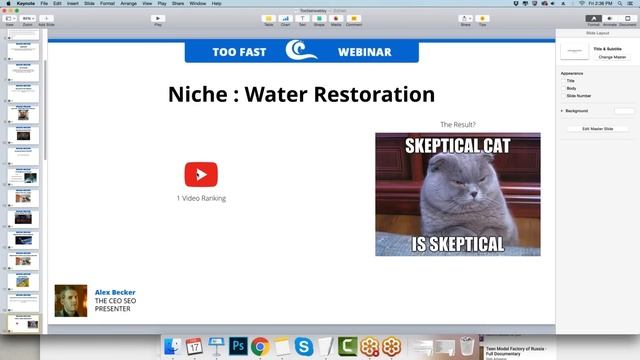Screen dimensions: 640x360
Task: Open the View dropdown in toolbar
Action: coord(9,18)
